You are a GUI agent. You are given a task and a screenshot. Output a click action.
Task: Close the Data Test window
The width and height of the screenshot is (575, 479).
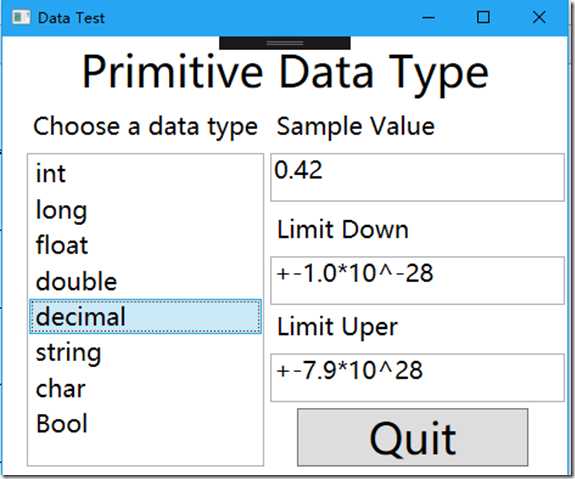click(539, 17)
